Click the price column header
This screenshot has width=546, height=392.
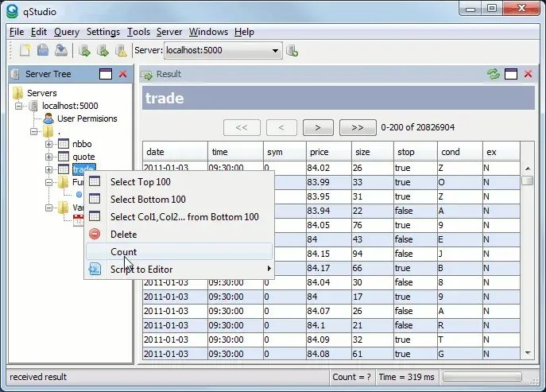pos(329,152)
